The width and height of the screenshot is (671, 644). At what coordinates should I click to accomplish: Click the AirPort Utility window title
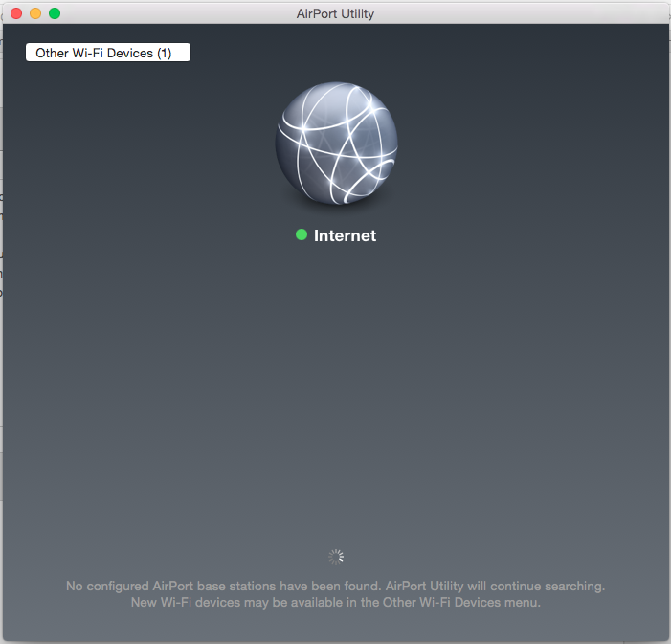pos(335,13)
